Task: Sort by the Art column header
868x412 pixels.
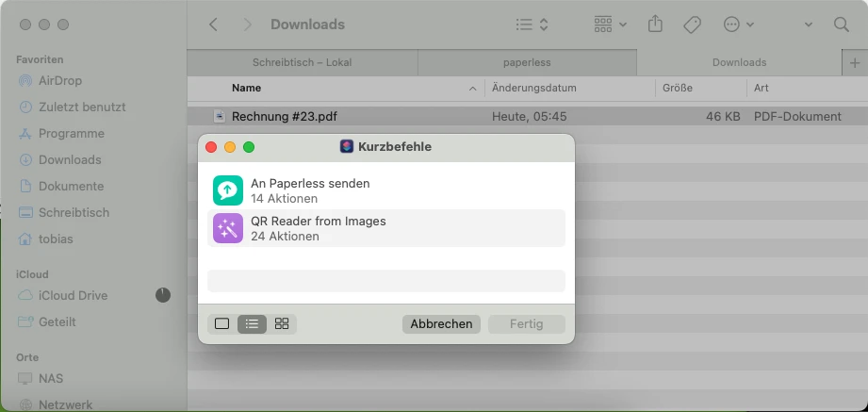Action: tap(762, 88)
